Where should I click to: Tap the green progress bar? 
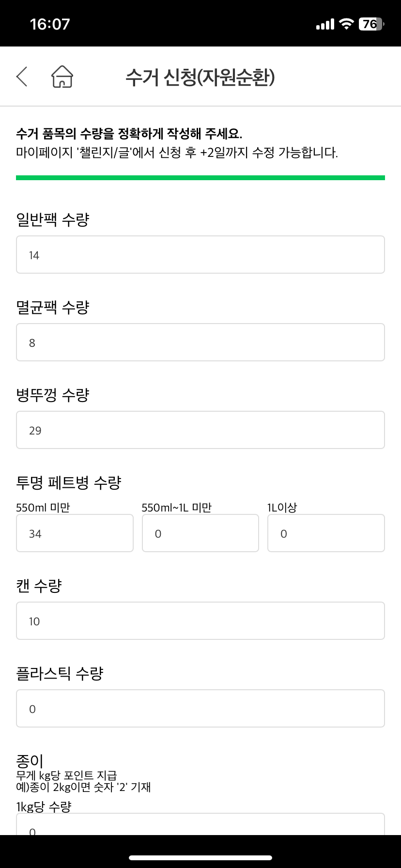200,178
